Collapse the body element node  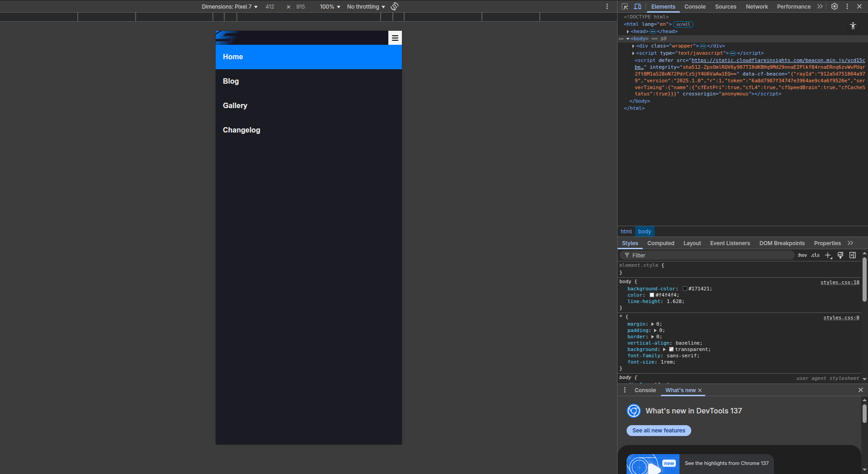click(628, 39)
